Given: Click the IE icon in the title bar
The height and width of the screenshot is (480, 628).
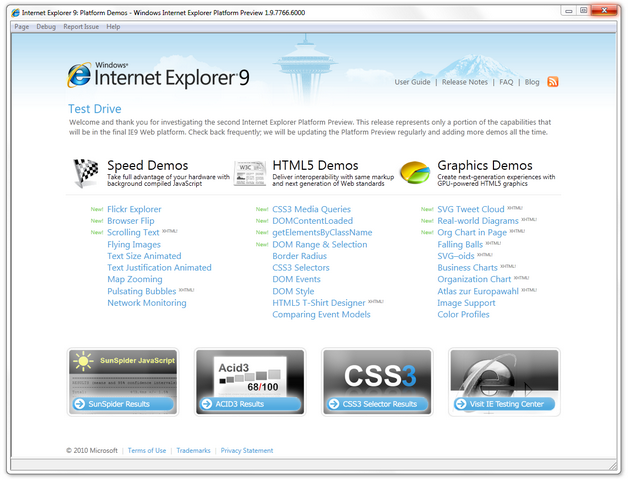Looking at the screenshot, I should (x=16, y=13).
